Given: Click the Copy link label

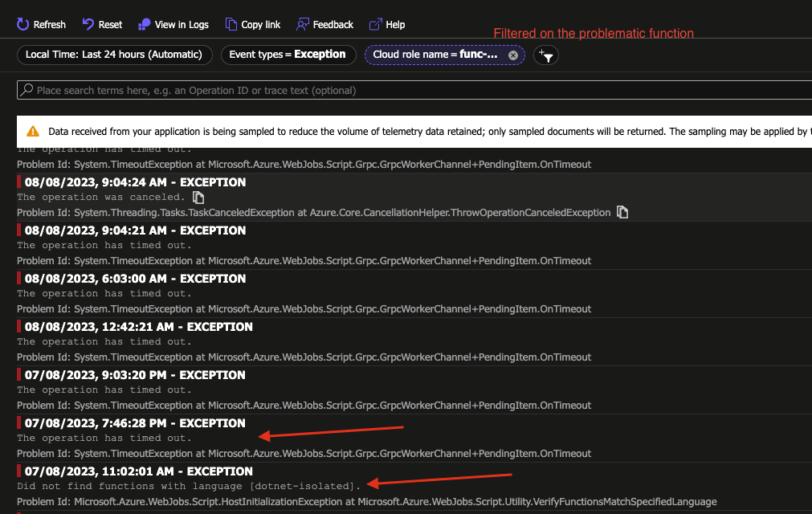Looking at the screenshot, I should tap(260, 24).
